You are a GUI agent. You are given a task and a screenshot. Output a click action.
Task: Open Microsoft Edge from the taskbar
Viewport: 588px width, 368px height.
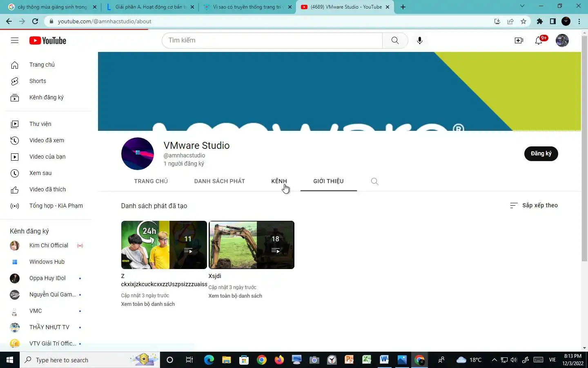coord(209,360)
